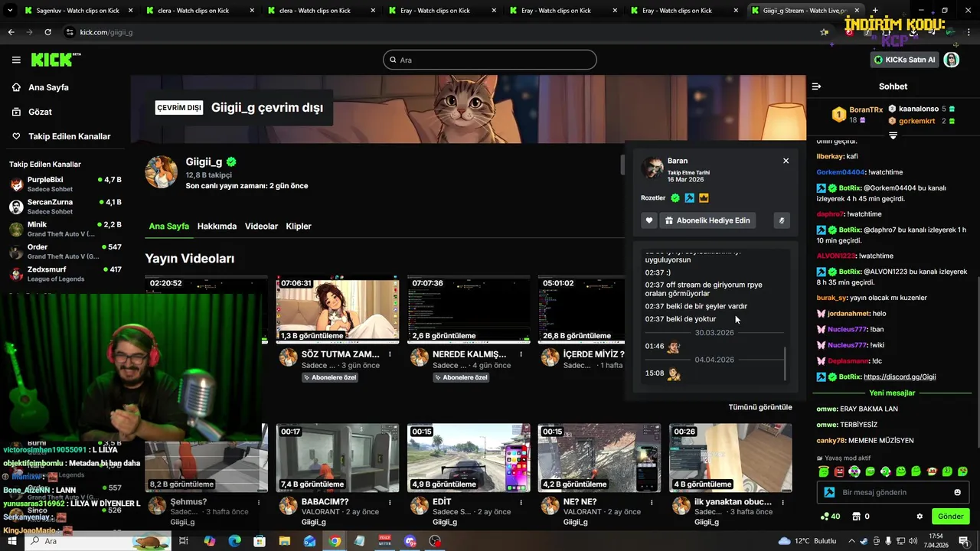Select the Ana Sayfa channel tab
This screenshot has height=551, width=980.
coord(168,227)
